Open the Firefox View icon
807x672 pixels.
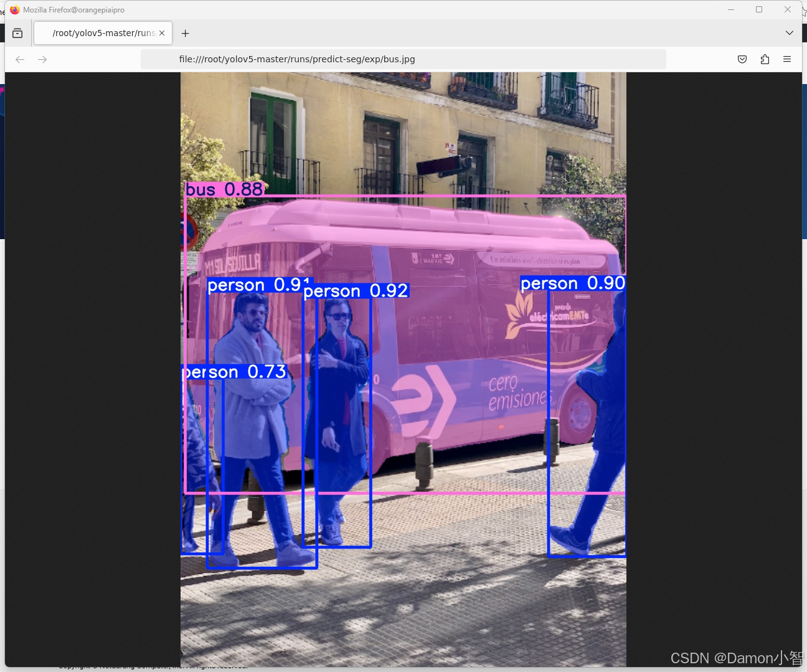[x=17, y=33]
